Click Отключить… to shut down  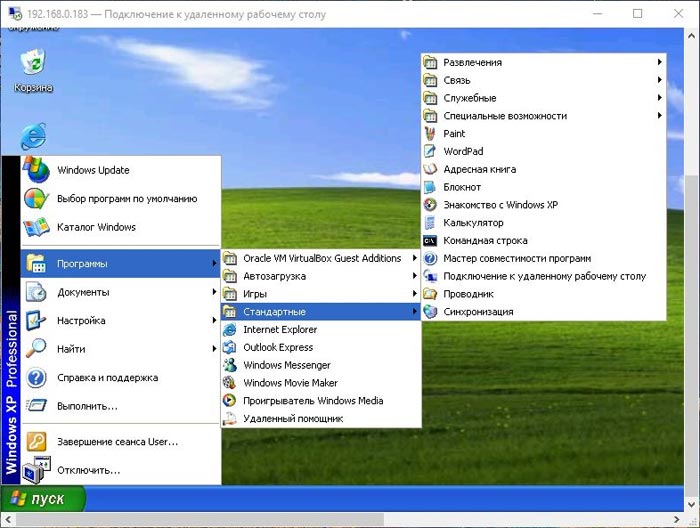[x=121, y=470]
